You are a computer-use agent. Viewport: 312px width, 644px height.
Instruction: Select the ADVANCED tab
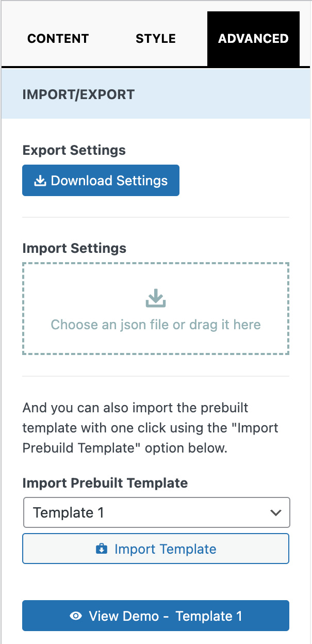(253, 39)
